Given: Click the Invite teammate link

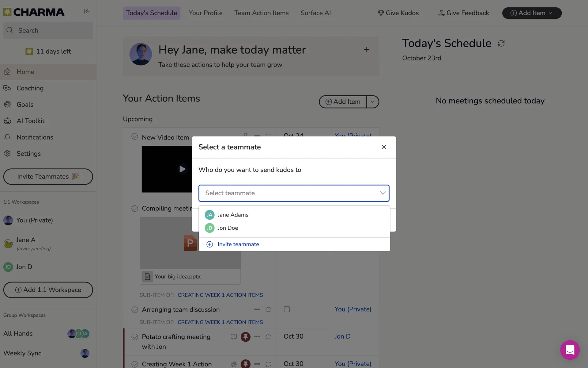Looking at the screenshot, I should point(238,244).
